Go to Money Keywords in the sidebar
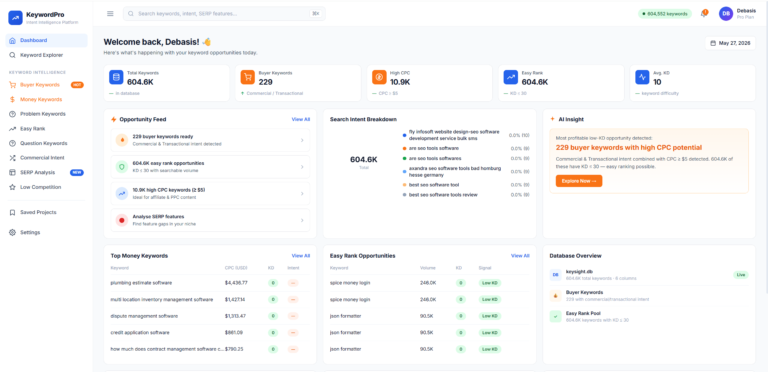Screen dimensions: 768x372 click(x=47, y=99)
